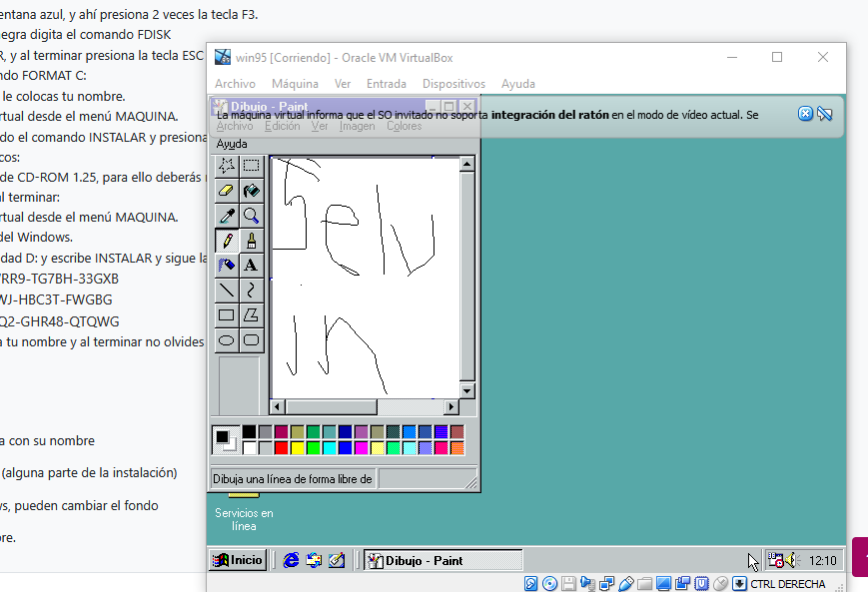
Task: Choose the straight Line tool
Action: click(227, 290)
